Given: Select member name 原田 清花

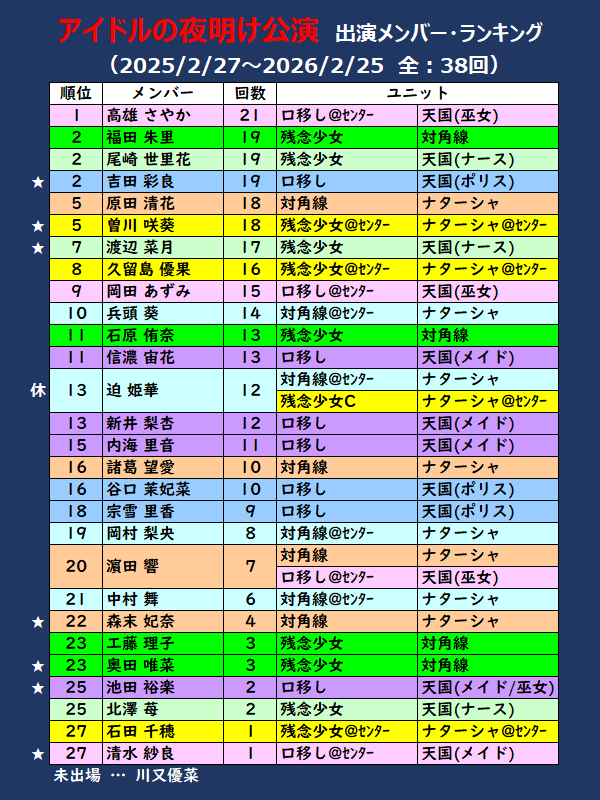Looking at the screenshot, I should click(x=140, y=204).
